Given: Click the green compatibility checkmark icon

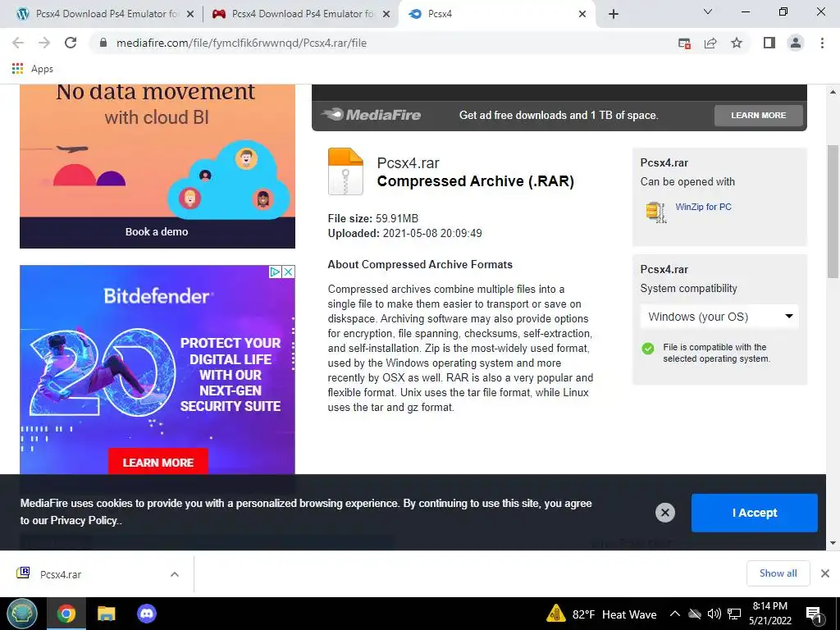Looking at the screenshot, I should click(x=648, y=349).
